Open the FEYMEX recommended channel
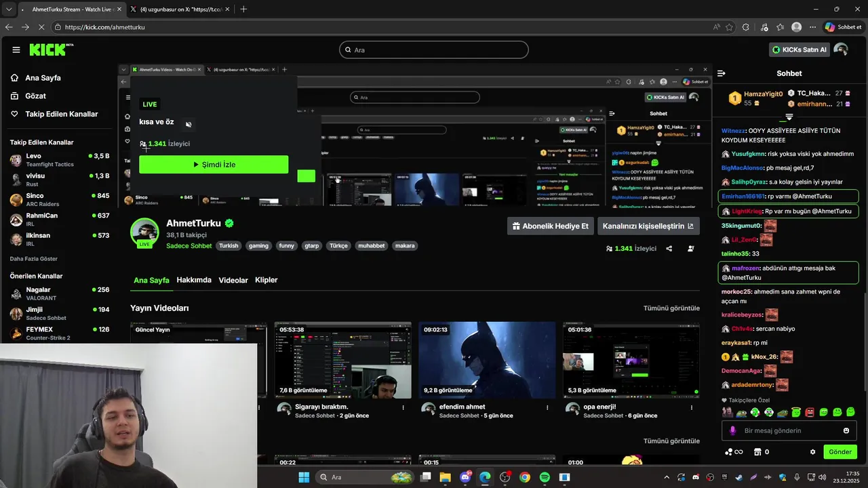Viewport: 868px width, 488px height. tap(60, 333)
